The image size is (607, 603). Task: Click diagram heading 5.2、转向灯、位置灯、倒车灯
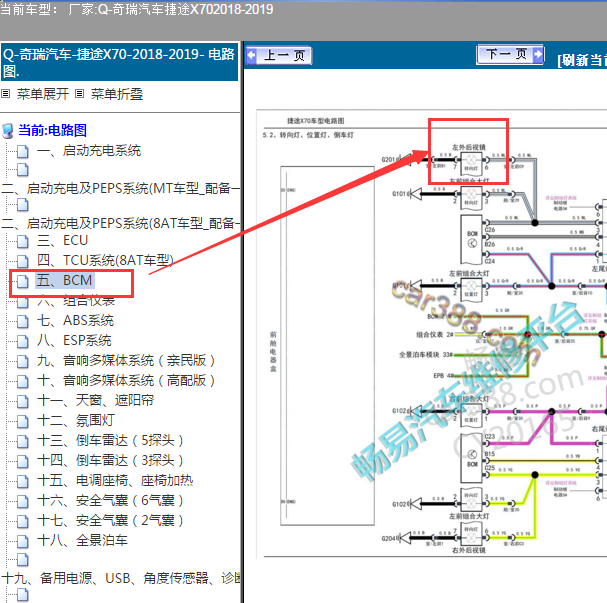[x=308, y=135]
